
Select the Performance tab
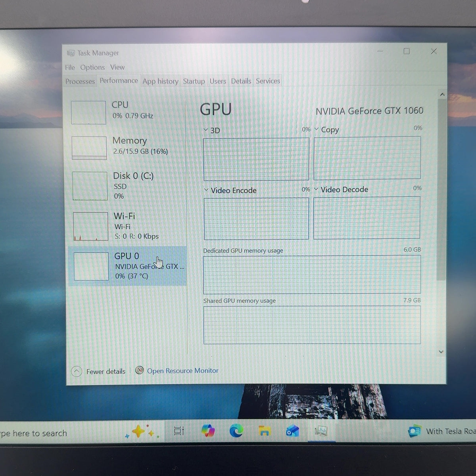click(x=119, y=81)
